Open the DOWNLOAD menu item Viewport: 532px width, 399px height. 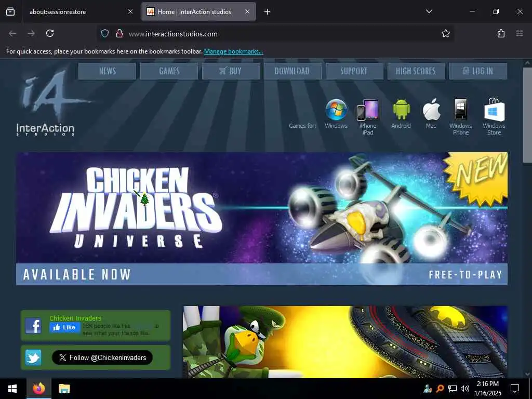point(292,71)
